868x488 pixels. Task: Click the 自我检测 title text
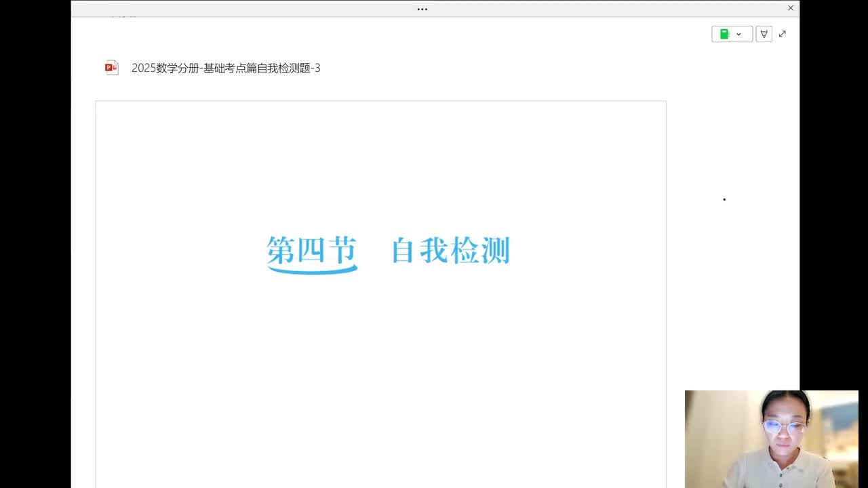450,251
